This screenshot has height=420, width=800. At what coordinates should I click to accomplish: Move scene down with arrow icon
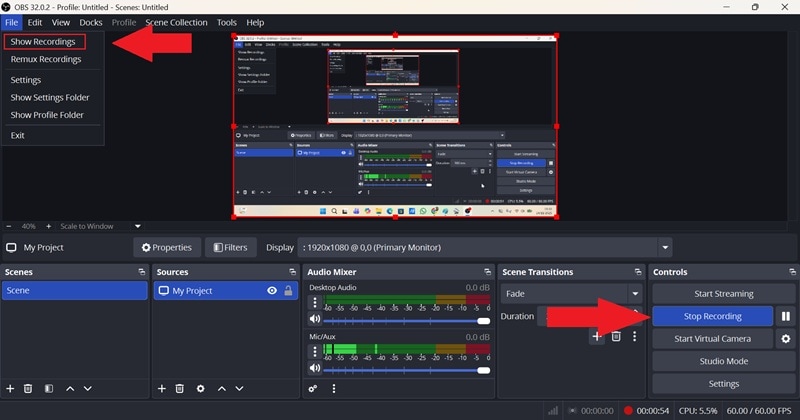pyautogui.click(x=88, y=388)
